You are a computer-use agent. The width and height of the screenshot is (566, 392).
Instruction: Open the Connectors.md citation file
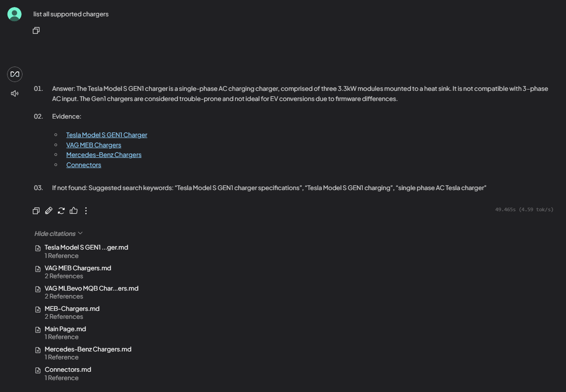[68, 370]
